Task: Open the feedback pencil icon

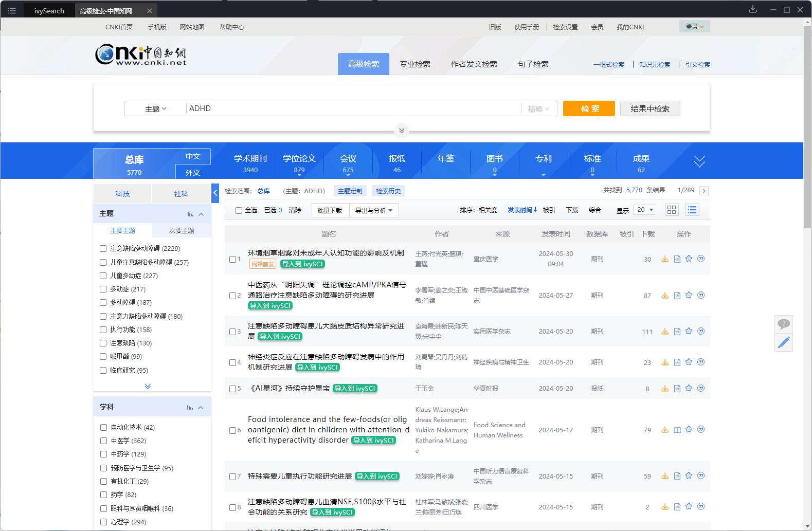Action: [784, 342]
